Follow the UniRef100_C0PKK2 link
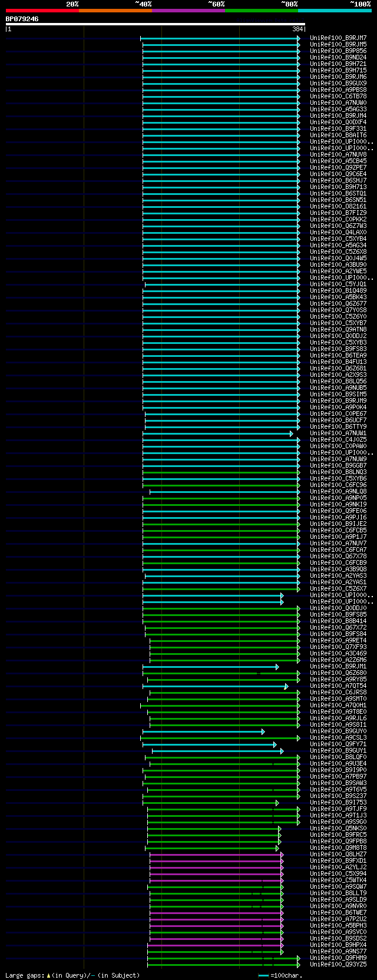377x980 pixels. click(x=338, y=220)
